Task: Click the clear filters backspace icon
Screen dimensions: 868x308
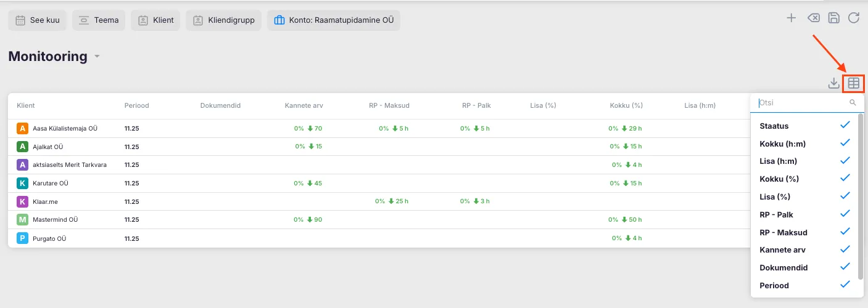Action: (813, 18)
